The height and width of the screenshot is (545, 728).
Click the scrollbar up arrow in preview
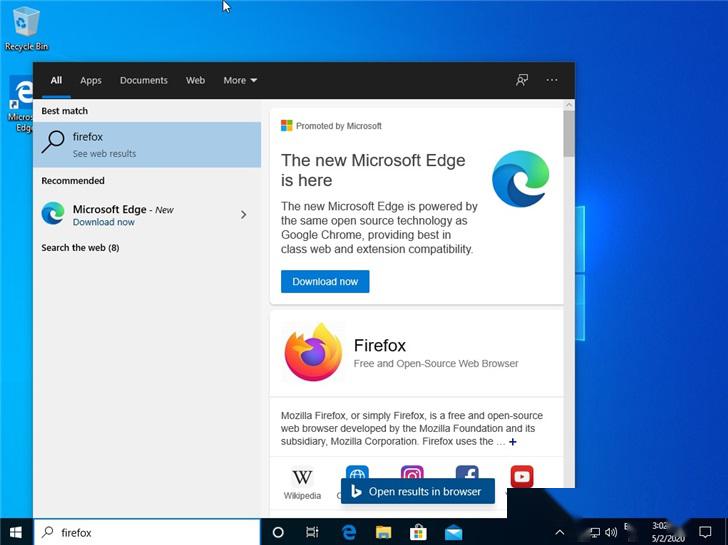pos(569,105)
